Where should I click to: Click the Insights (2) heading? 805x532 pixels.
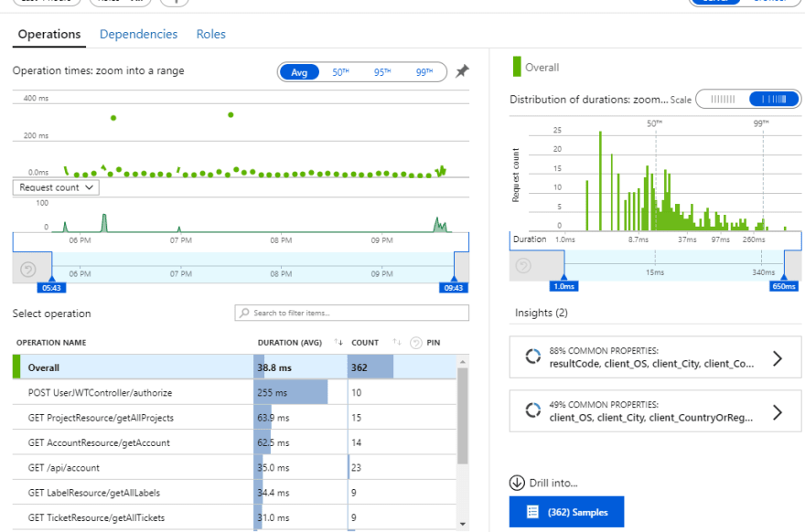point(542,313)
